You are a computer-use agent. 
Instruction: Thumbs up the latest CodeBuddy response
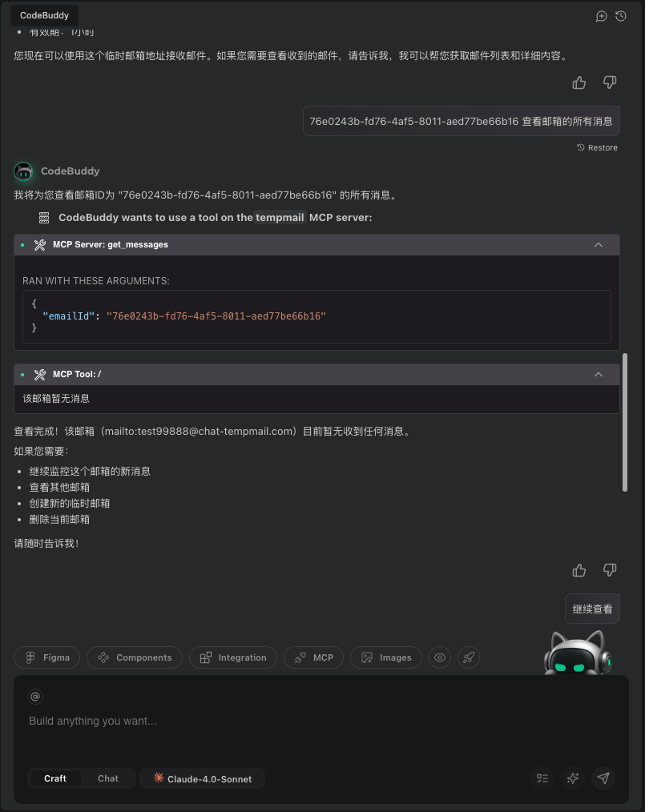pyautogui.click(x=579, y=570)
